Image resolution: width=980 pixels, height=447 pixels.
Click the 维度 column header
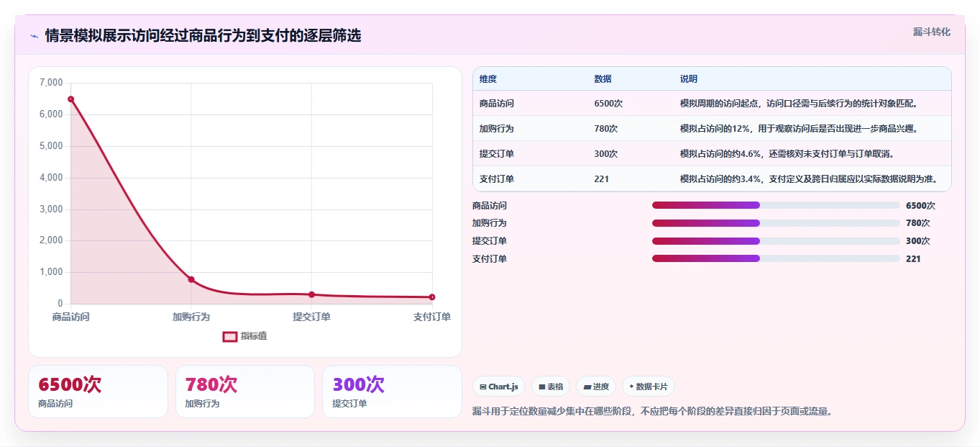click(488, 79)
